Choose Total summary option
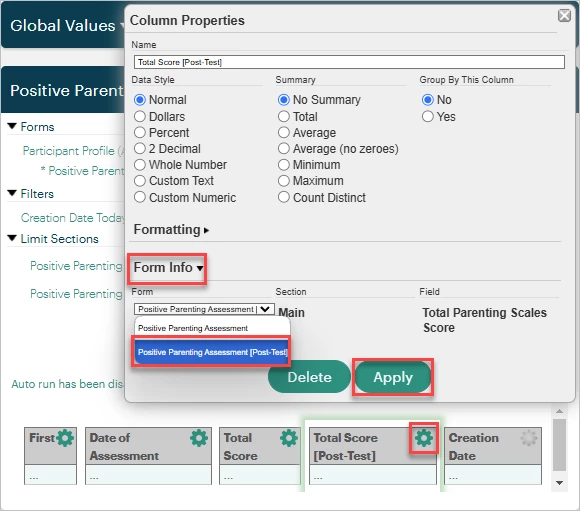This screenshot has height=511, width=580. 284,116
